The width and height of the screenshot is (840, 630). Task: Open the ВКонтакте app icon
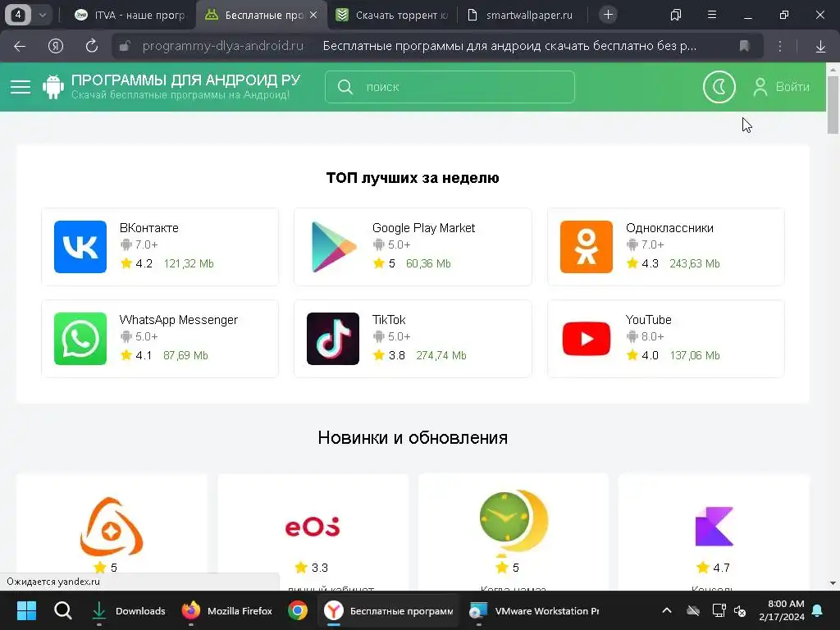[x=80, y=246]
